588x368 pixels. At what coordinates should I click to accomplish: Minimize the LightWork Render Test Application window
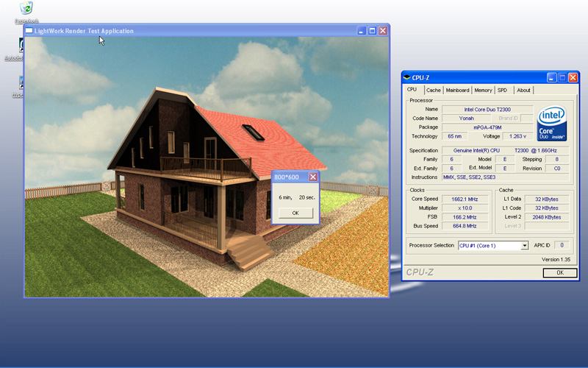[361, 31]
